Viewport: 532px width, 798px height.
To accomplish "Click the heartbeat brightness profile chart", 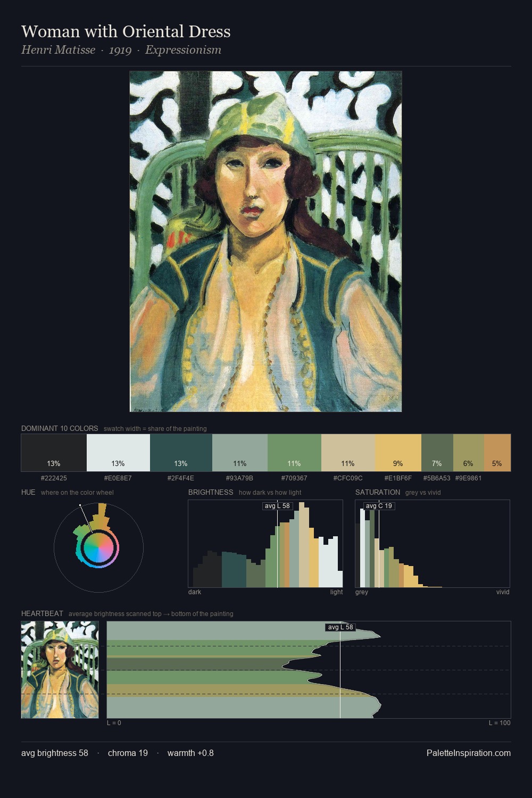I will pos(309,670).
